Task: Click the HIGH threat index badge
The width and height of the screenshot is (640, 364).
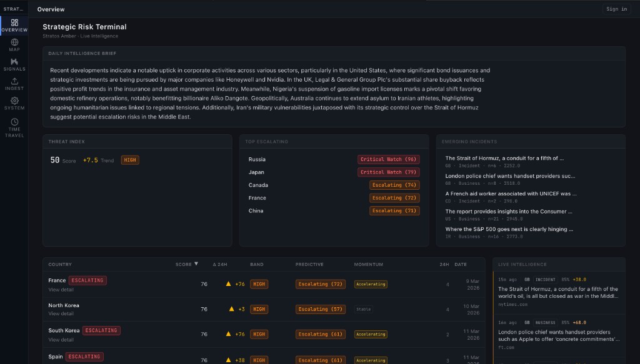Action: point(130,160)
